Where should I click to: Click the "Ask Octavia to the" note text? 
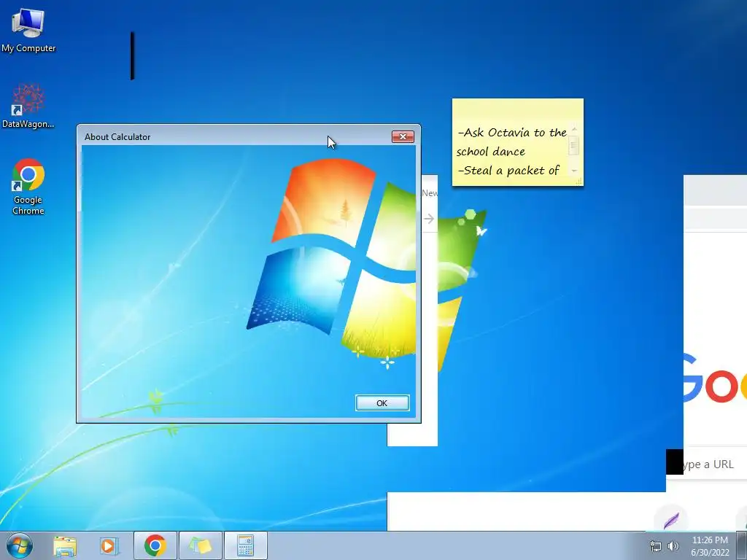pyautogui.click(x=513, y=133)
